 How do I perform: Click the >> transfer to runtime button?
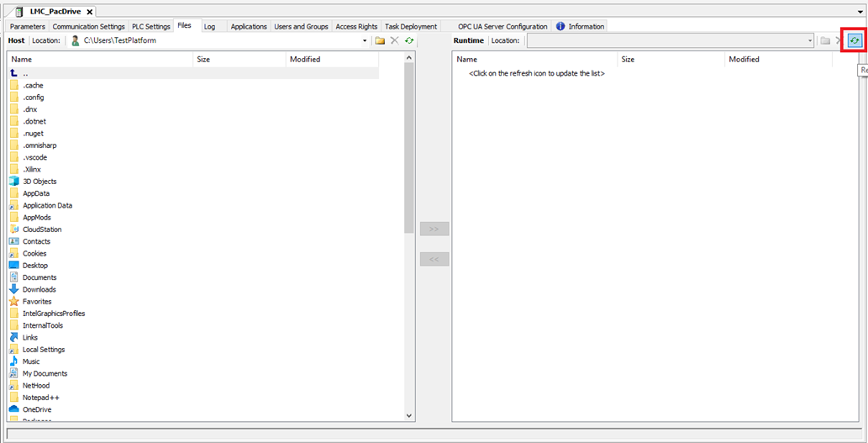coord(434,229)
